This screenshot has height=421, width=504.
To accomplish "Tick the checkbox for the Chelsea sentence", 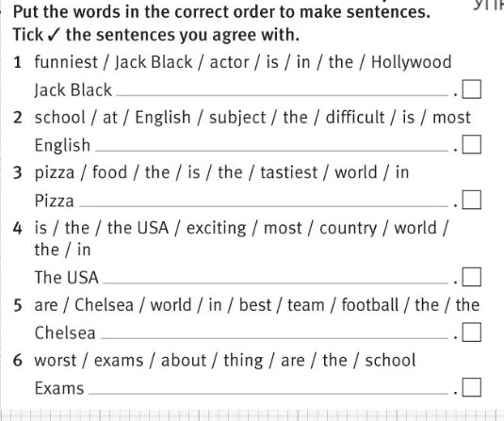I will (472, 332).
